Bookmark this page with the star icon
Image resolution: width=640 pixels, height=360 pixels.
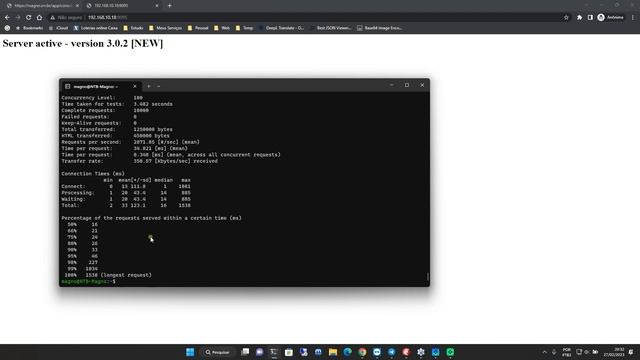(x=566, y=18)
